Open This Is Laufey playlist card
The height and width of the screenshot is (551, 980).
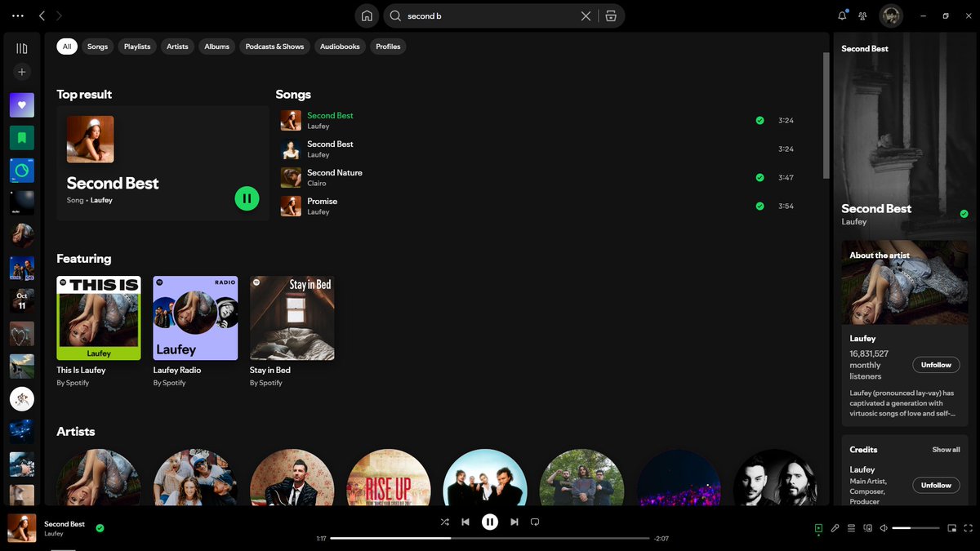(99, 331)
